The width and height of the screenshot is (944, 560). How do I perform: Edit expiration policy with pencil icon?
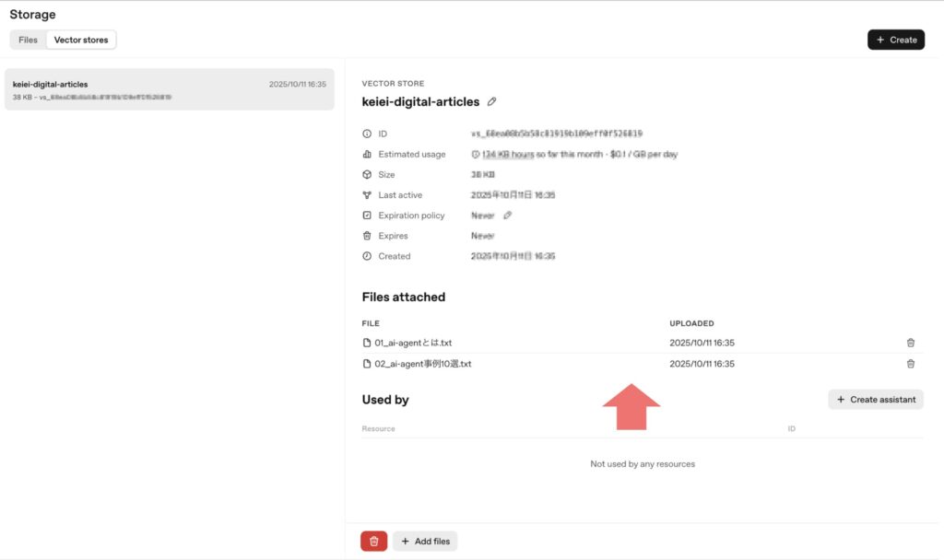click(x=507, y=216)
